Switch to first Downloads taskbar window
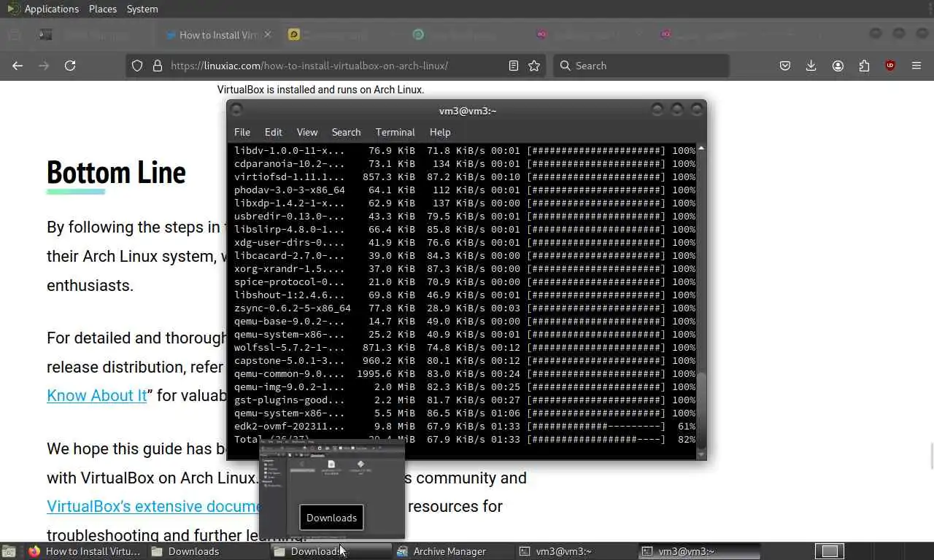The image size is (934, 560). coord(207,551)
